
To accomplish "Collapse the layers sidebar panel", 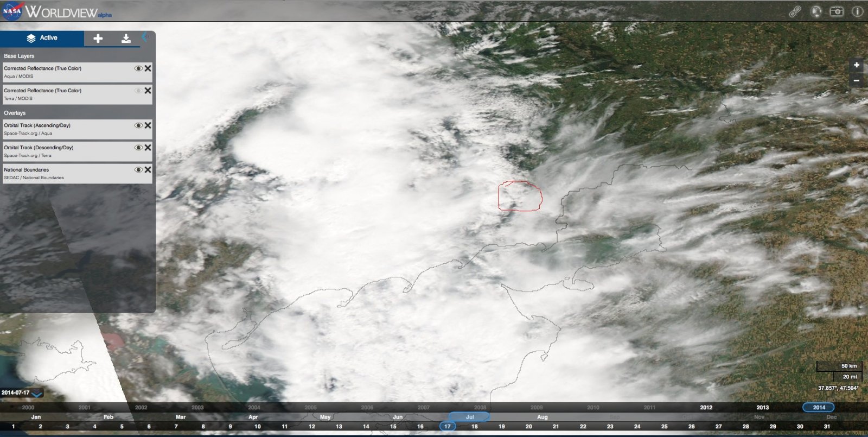I will point(145,37).
